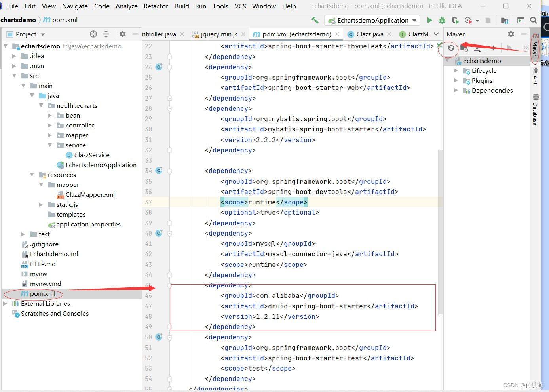Click the Locate file target icon in Project panel
The image size is (549, 392).
point(93,34)
